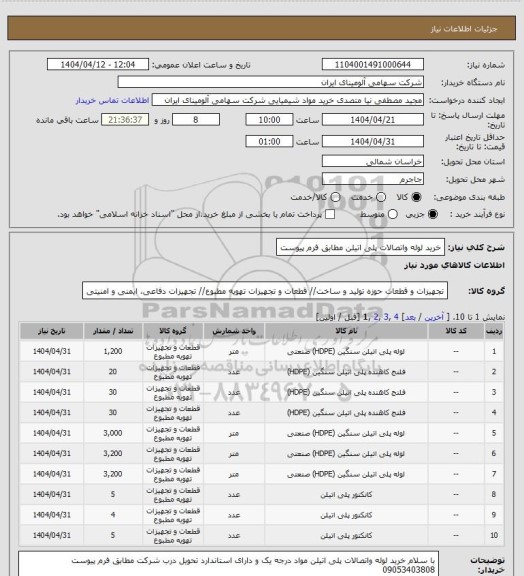
Task: Click کانکتور پلی اتیلن in row 8
Action: 346,495
